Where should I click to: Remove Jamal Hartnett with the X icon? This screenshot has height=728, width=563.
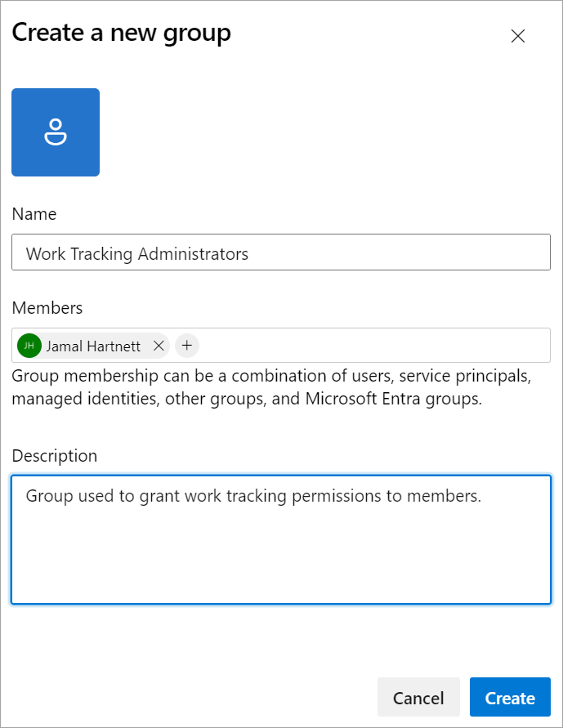point(159,346)
